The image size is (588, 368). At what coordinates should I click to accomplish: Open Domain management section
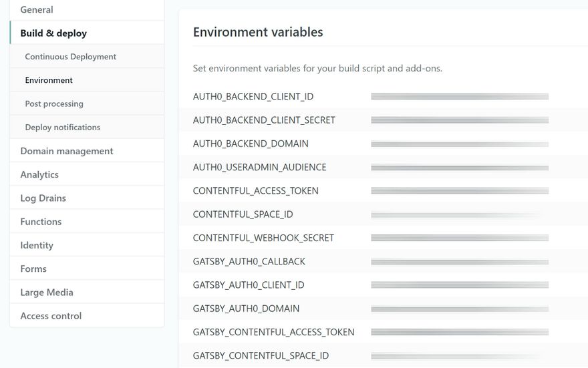67,152
